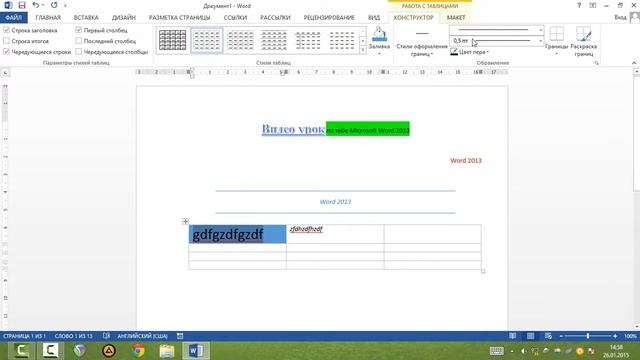640x360 pixels.
Task: Open proofing errors icon in status bar
Action: pos(106,336)
